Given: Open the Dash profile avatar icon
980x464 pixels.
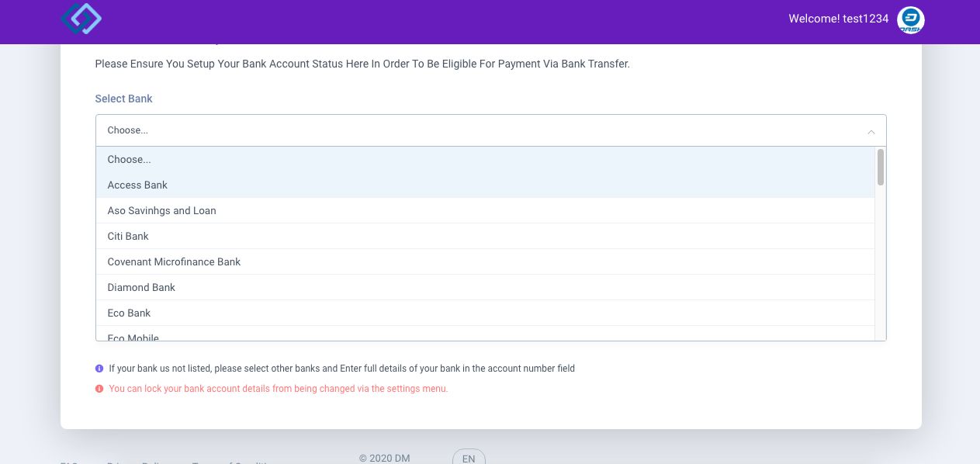Looking at the screenshot, I should coord(910,20).
